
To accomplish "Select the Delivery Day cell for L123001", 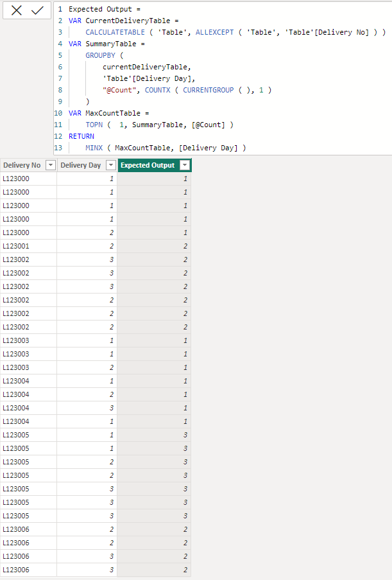I will tap(87, 246).
